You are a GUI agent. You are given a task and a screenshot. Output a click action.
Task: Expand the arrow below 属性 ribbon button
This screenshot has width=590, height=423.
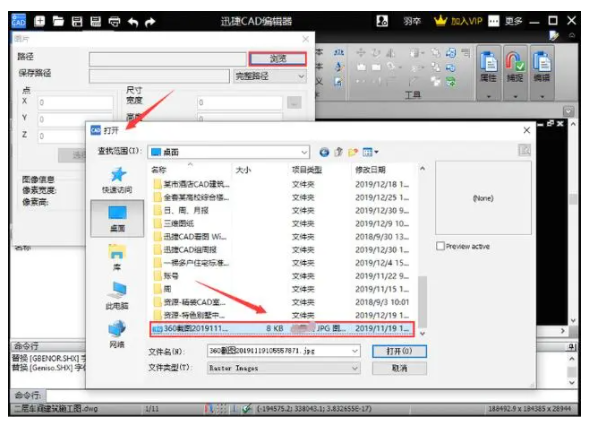coord(489,96)
